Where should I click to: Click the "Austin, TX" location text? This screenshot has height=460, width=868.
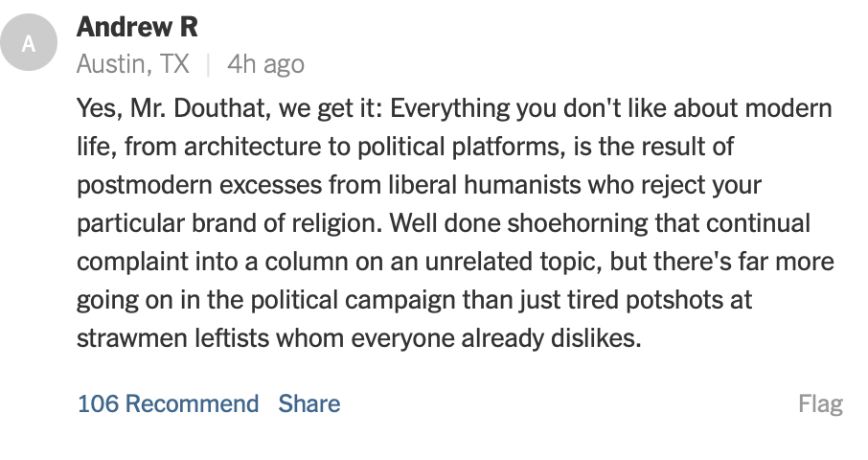(x=133, y=64)
